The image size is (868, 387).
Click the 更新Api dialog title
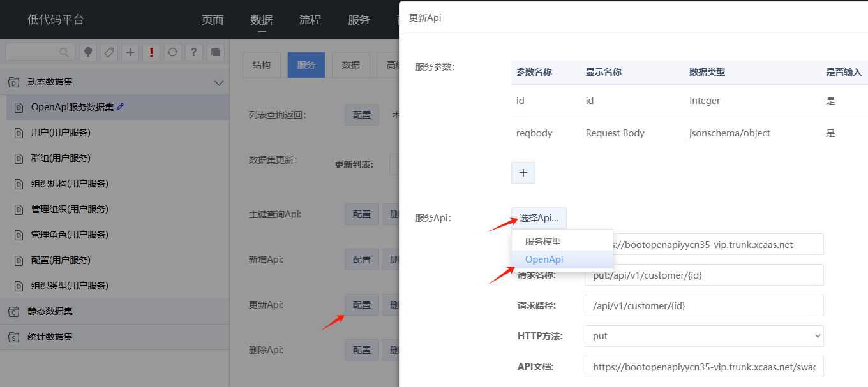(x=425, y=18)
